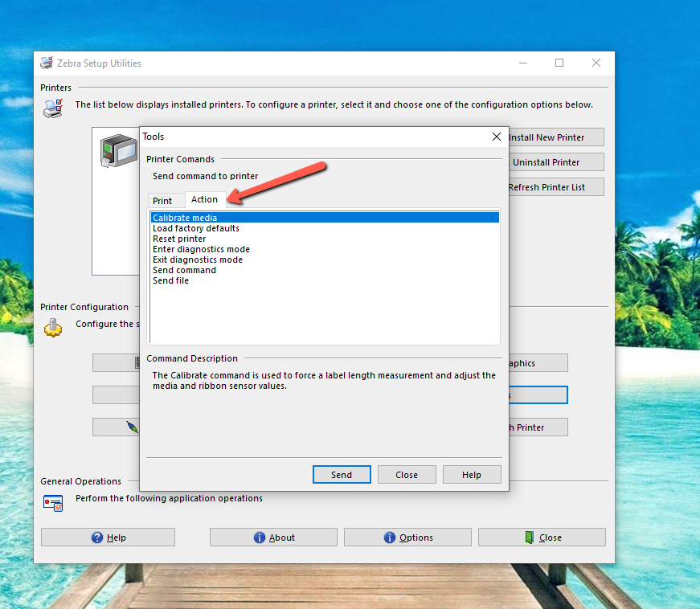Click the Printer Configuration section icon
The height and width of the screenshot is (609, 700).
[53, 327]
